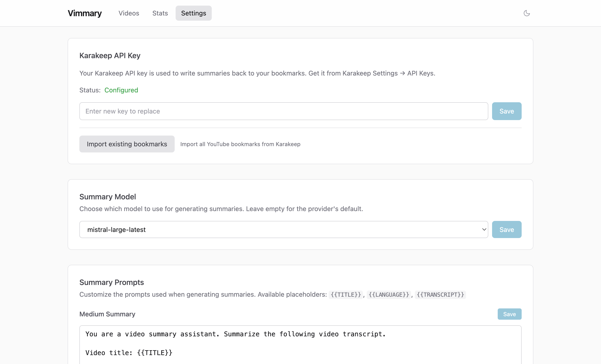The width and height of the screenshot is (601, 364).
Task: Click the green Configured status text
Action: pos(121,90)
